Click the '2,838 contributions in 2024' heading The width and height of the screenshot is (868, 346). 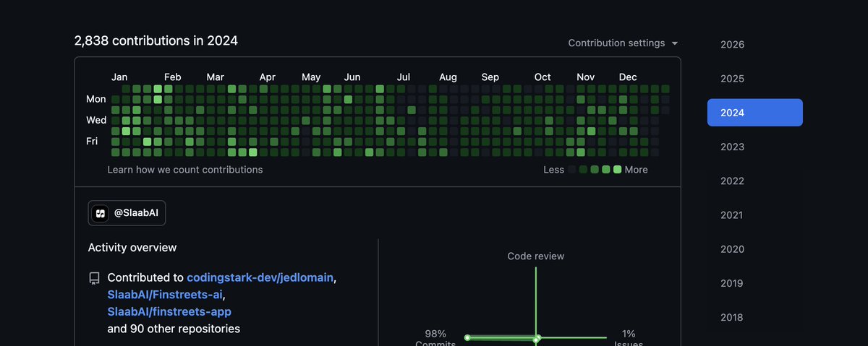click(156, 40)
